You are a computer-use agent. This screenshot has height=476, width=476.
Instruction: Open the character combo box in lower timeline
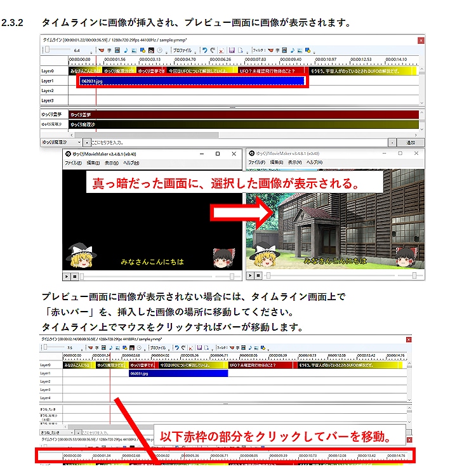[x=56, y=432]
